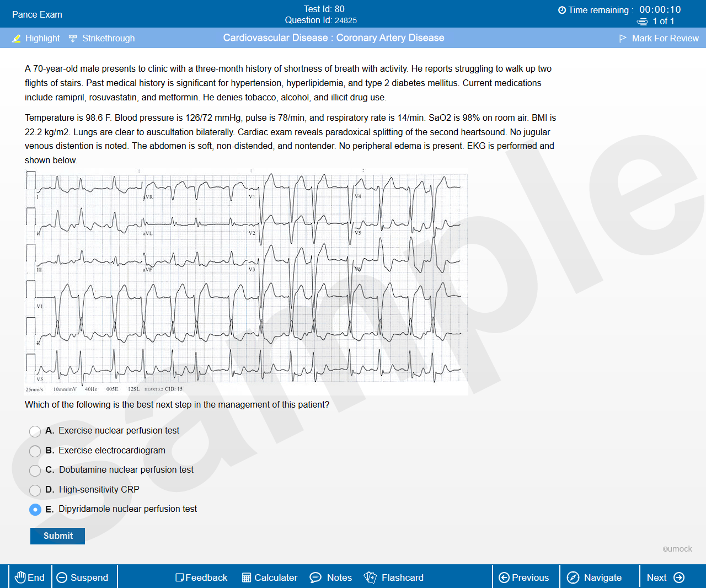Go to the Previous question

(x=524, y=578)
